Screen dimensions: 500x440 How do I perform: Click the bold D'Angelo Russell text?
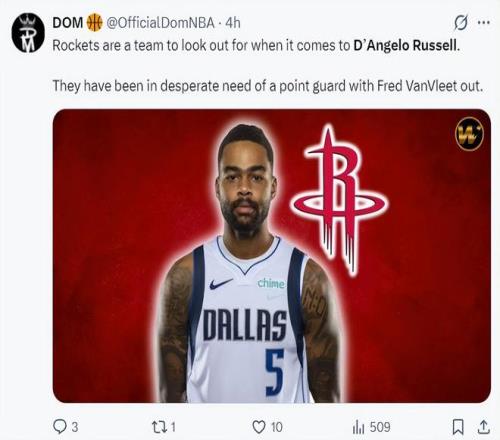[406, 45]
